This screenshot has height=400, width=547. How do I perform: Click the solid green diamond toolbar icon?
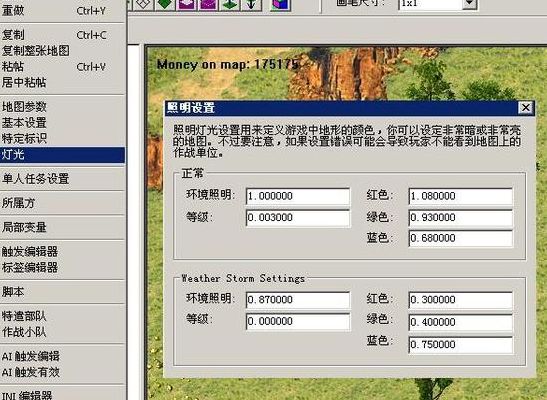click(x=165, y=5)
